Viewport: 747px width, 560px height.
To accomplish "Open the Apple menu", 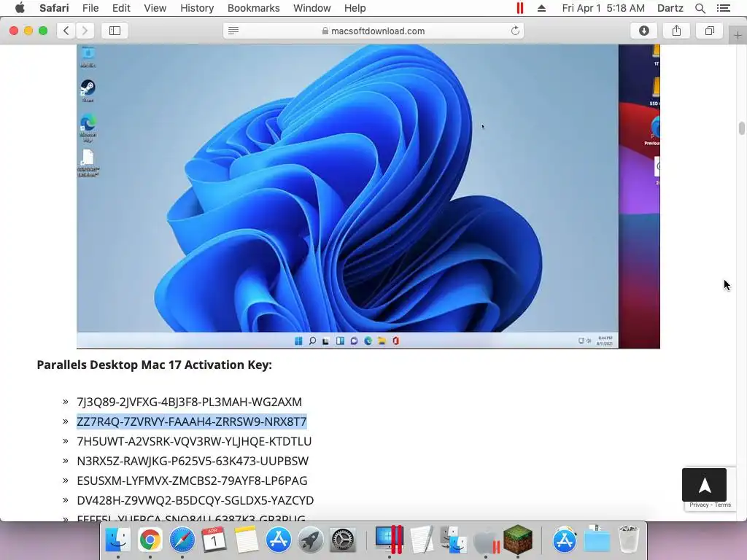I will pyautogui.click(x=20, y=8).
